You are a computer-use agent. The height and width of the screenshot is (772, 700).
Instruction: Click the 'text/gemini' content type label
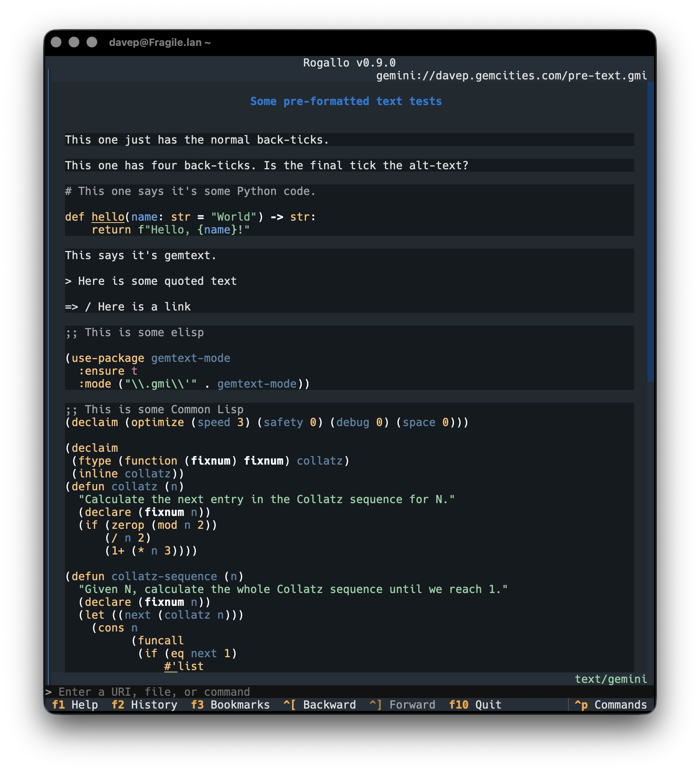[611, 679]
